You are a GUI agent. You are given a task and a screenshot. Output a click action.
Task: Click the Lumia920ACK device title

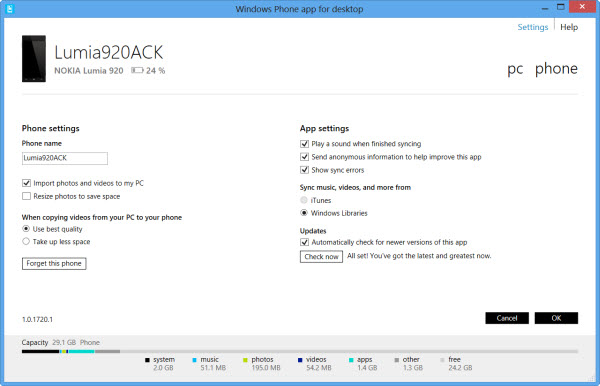tap(109, 52)
